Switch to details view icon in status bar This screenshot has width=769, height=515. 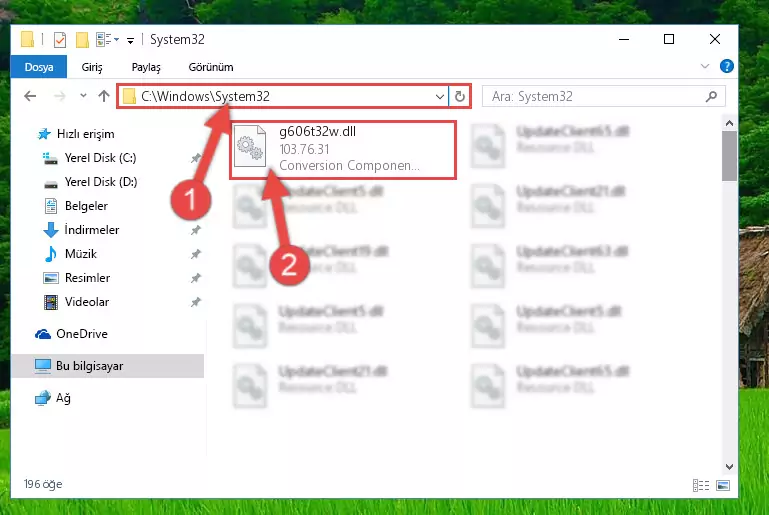tap(700, 485)
